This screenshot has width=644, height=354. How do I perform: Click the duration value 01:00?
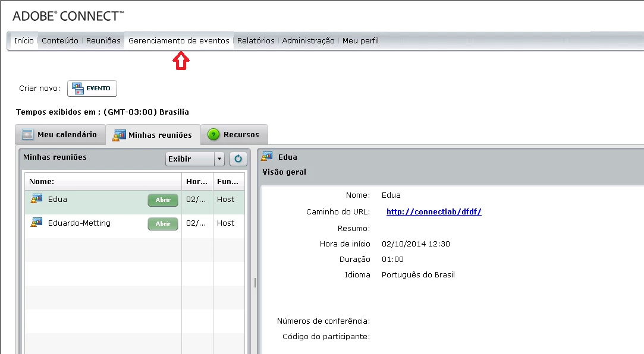pos(392,259)
